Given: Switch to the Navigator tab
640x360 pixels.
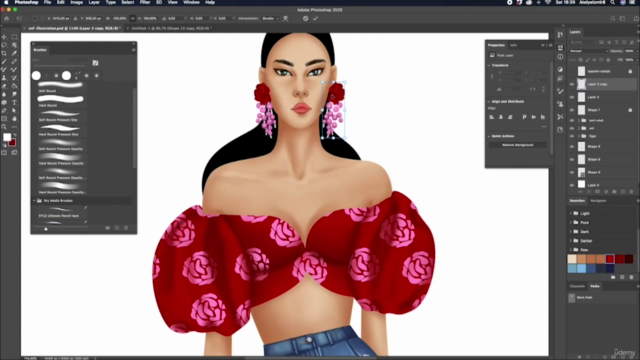Looking at the screenshot, I should (x=598, y=201).
